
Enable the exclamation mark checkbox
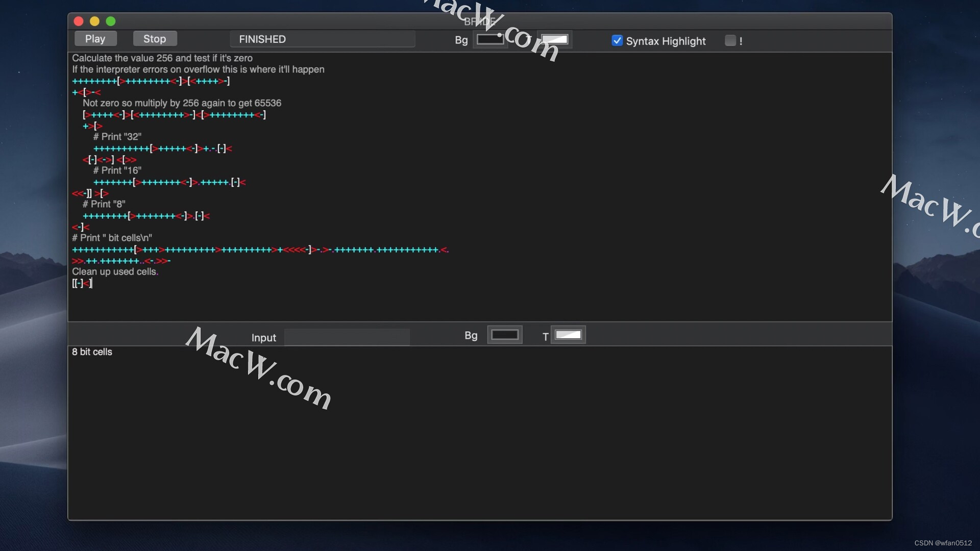click(x=730, y=40)
